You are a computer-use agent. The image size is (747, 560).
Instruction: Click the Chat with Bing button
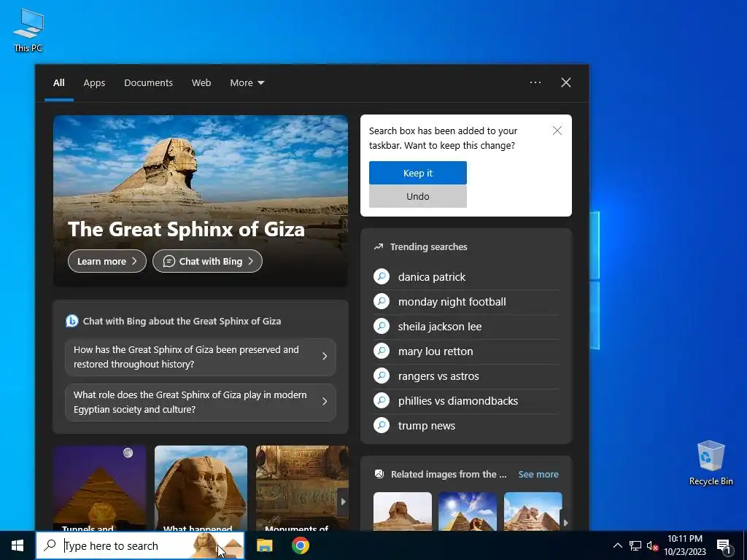coord(207,261)
